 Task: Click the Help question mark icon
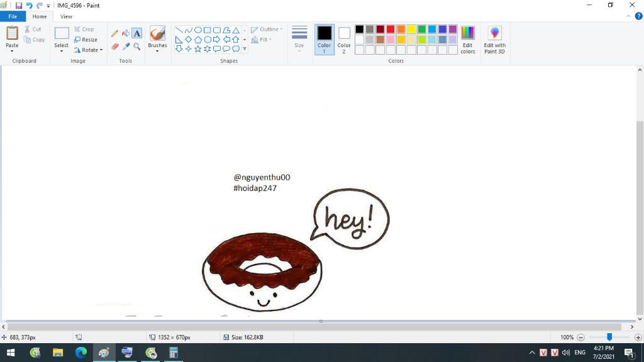tap(638, 16)
